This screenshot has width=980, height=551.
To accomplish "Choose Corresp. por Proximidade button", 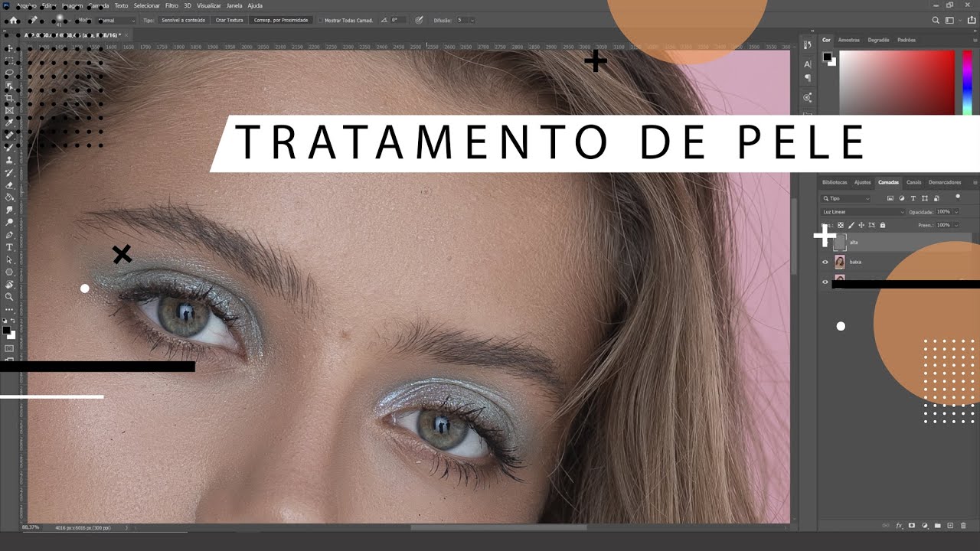I will coord(281,20).
